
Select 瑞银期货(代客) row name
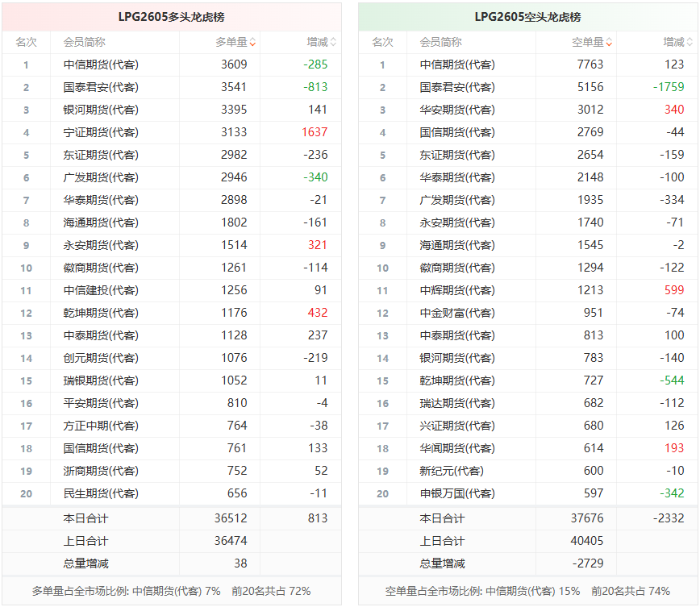(101, 380)
